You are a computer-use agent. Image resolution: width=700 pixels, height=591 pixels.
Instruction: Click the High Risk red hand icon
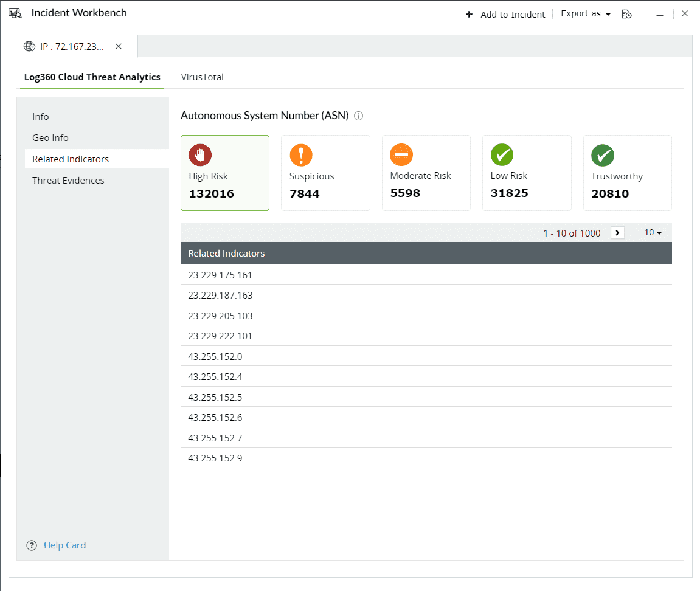pos(200,154)
